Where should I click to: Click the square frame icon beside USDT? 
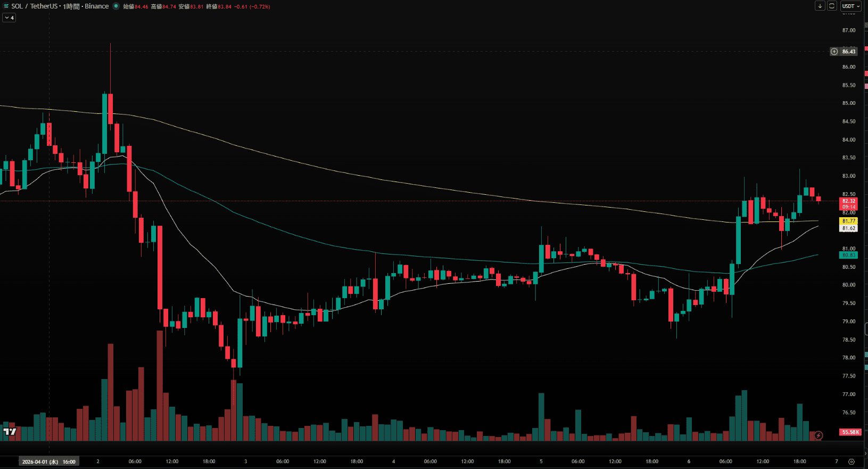[x=832, y=6]
